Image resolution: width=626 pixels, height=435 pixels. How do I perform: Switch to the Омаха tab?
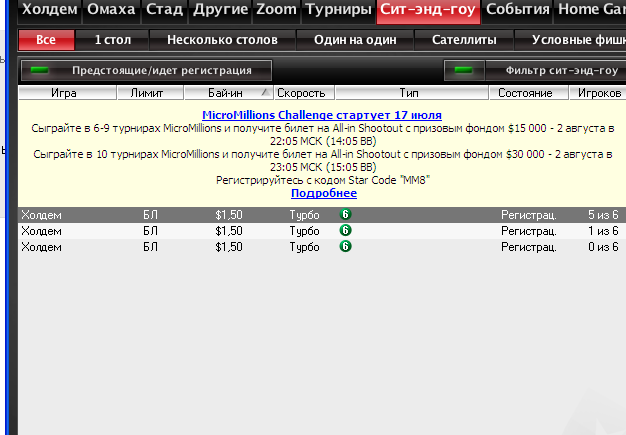pyautogui.click(x=111, y=10)
